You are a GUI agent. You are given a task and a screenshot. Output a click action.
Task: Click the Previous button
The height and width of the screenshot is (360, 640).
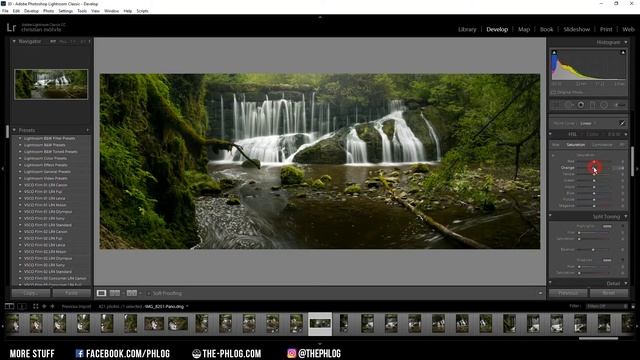click(568, 293)
